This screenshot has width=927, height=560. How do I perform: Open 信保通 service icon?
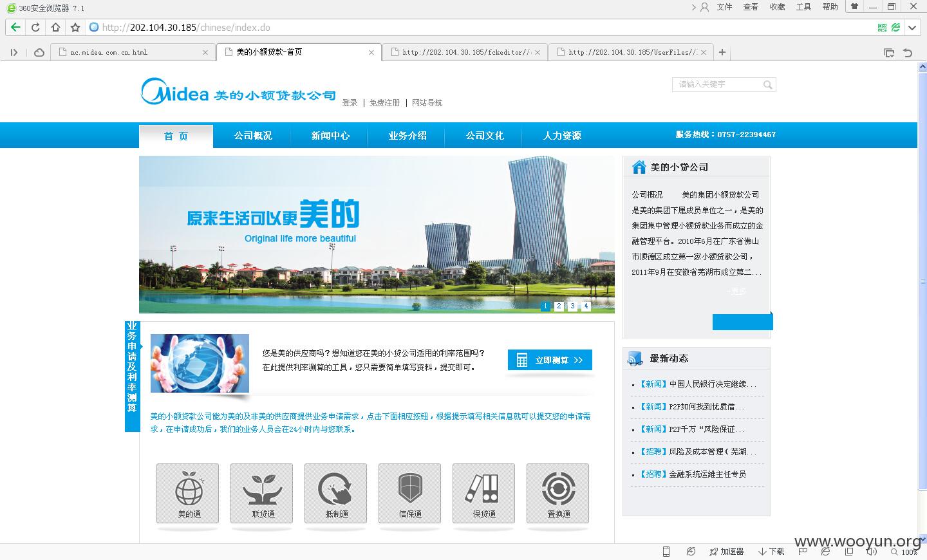point(409,493)
